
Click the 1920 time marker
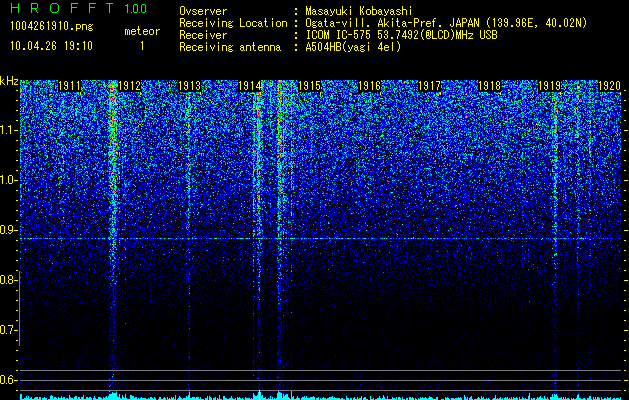point(609,86)
